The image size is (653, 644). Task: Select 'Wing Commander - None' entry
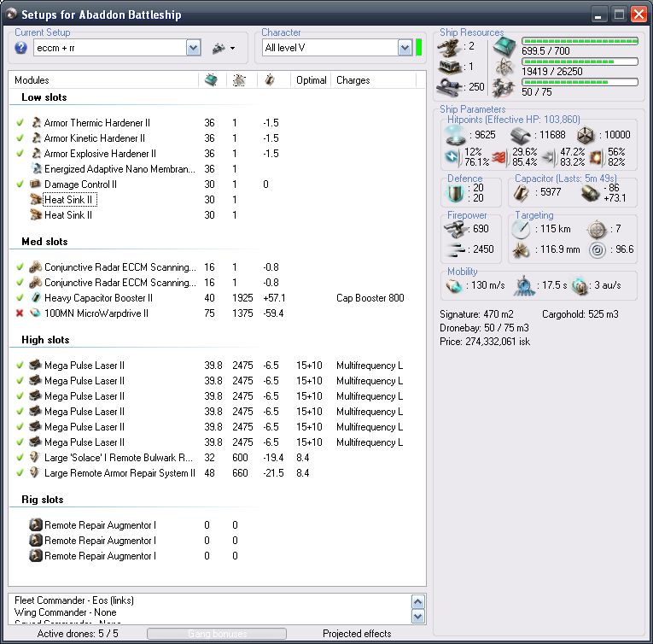tap(66, 612)
